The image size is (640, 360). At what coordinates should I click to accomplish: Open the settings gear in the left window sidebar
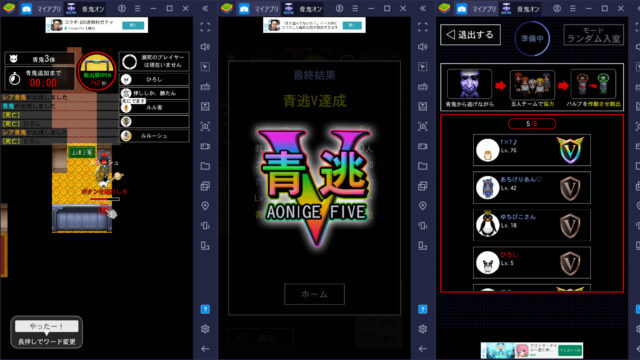pos(205,329)
